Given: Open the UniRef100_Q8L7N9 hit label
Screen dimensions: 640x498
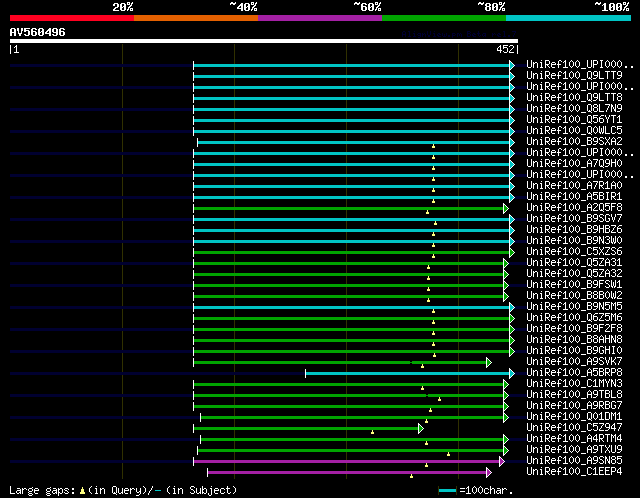Looking at the screenshot, I should [x=574, y=109].
